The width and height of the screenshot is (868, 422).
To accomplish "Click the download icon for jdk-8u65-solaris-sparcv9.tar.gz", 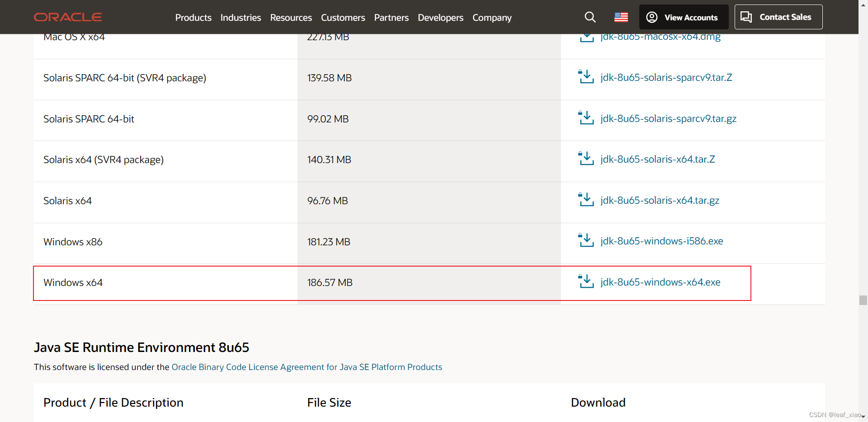I will pos(586,118).
